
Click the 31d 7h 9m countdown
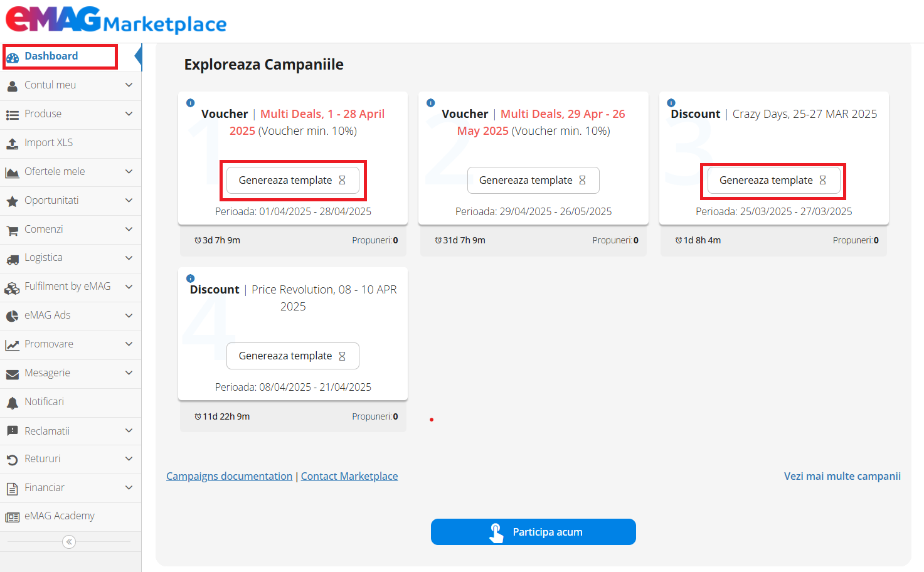coord(460,240)
